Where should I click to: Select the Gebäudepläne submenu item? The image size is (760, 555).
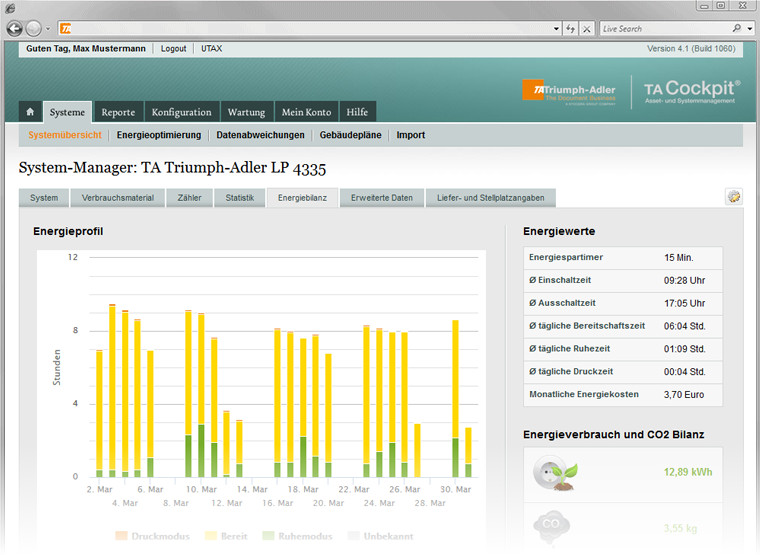[x=350, y=135]
